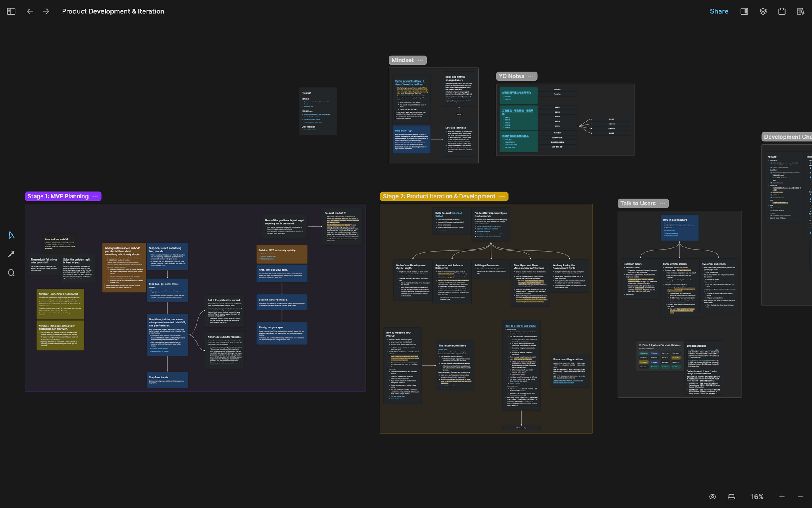The height and width of the screenshot is (508, 812).
Task: Go back with the left arrow
Action: point(30,11)
